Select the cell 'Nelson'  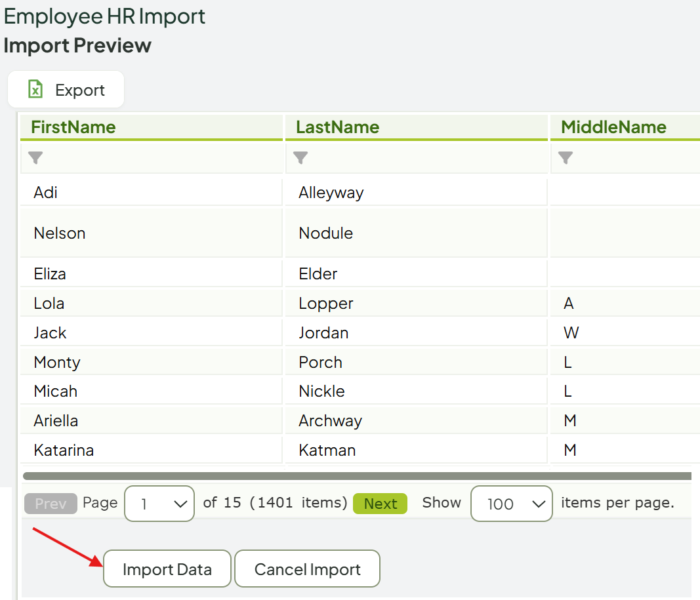(x=152, y=233)
